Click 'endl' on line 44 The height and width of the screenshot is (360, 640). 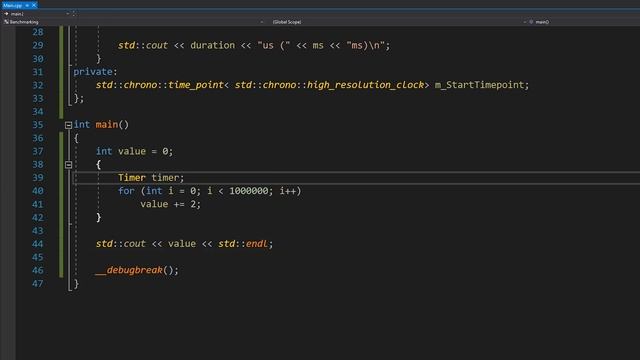click(x=257, y=244)
